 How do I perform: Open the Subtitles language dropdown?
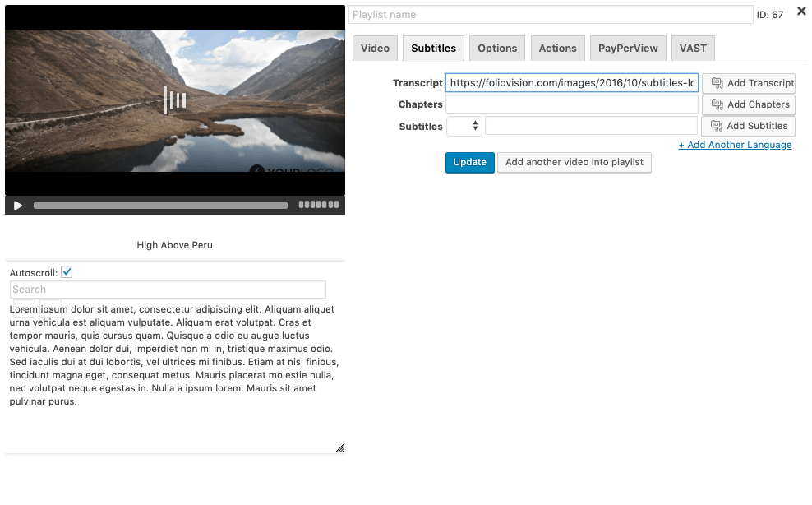(x=464, y=126)
